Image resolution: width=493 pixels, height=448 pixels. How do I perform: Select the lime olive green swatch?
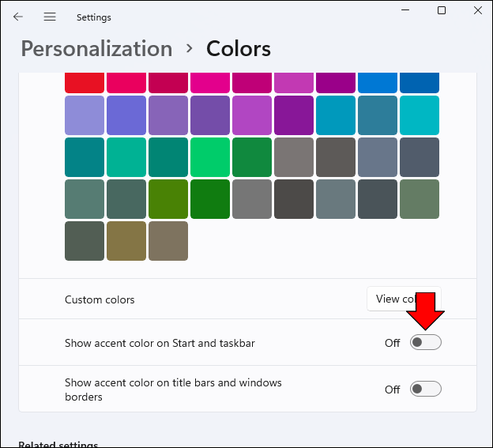168,198
